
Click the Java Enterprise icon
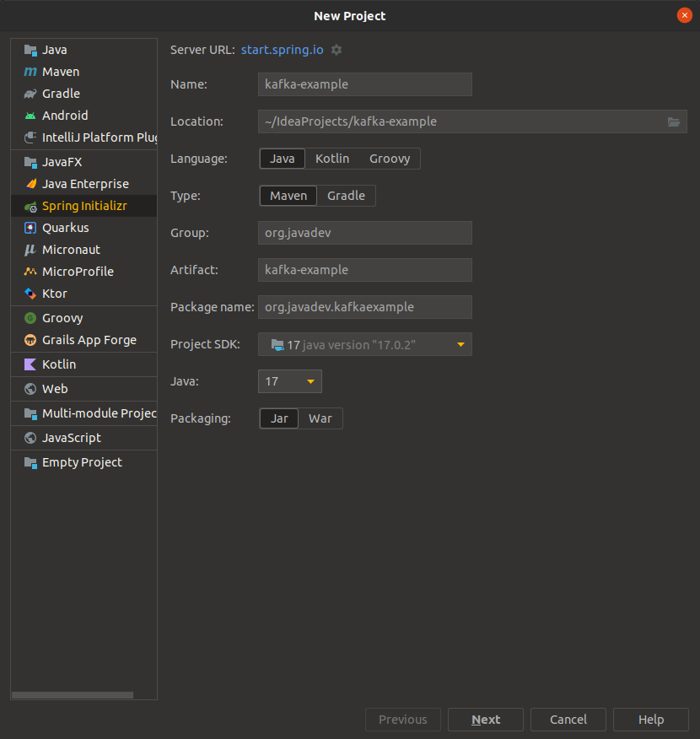30,184
